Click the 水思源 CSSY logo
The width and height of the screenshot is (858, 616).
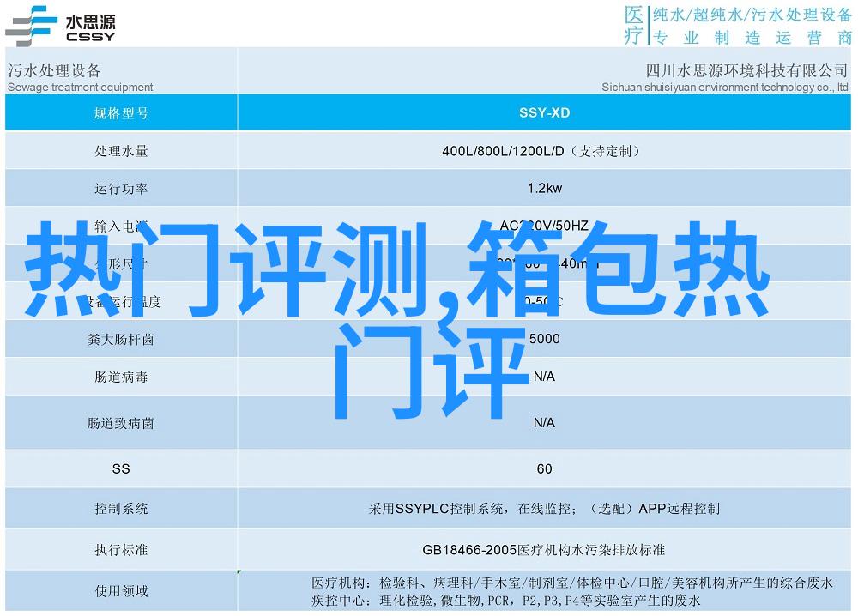click(x=60, y=26)
